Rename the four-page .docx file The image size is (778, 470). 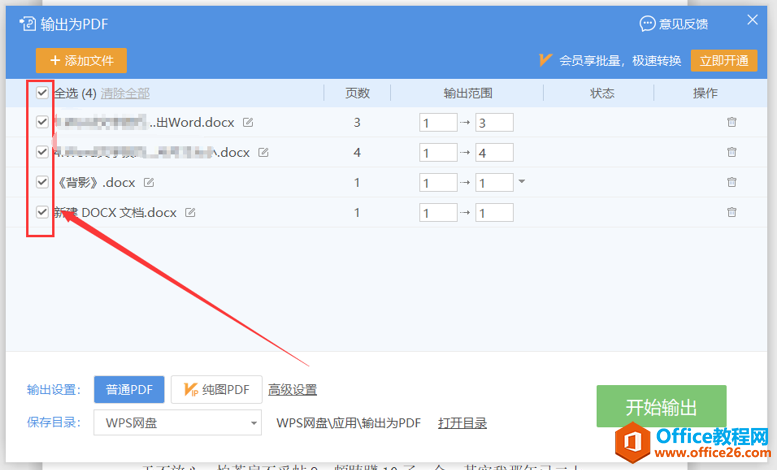tap(263, 152)
